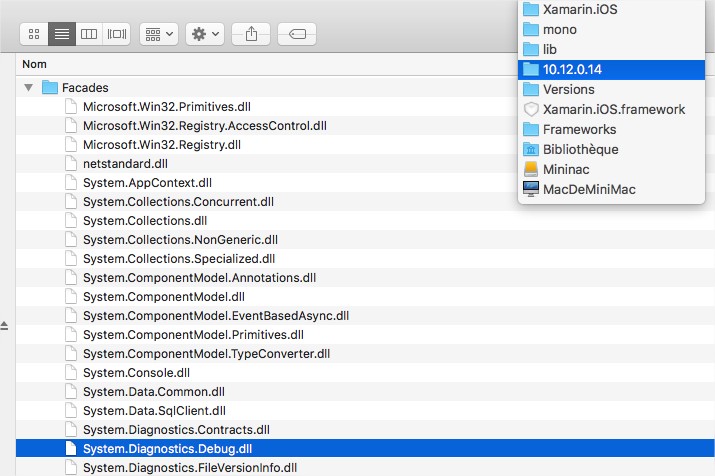Choose Frameworks in path menu
Image resolution: width=715 pixels, height=476 pixels.
pos(611,129)
